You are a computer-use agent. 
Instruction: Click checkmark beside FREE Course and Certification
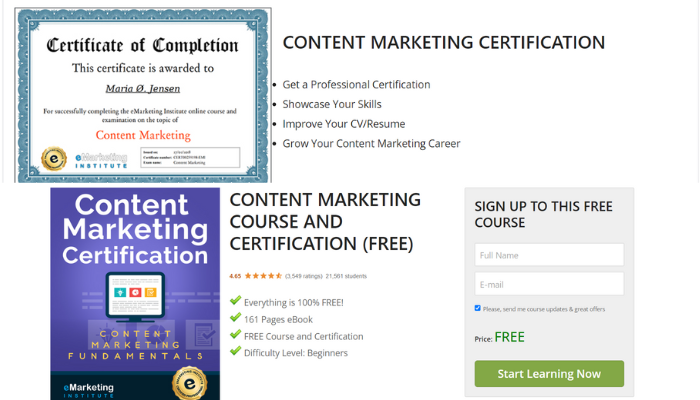(236, 334)
